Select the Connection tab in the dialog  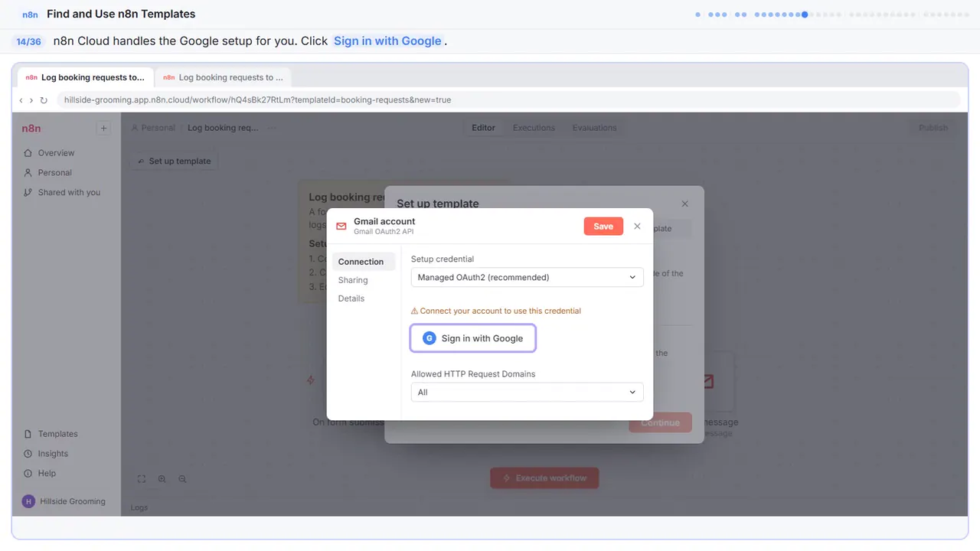point(363,262)
